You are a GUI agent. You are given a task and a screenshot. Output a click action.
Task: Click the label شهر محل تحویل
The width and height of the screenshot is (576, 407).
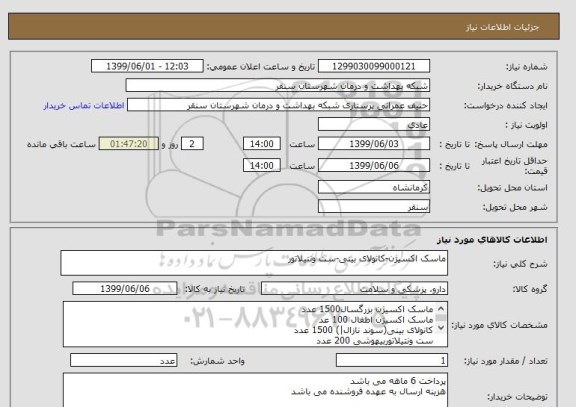click(x=515, y=207)
